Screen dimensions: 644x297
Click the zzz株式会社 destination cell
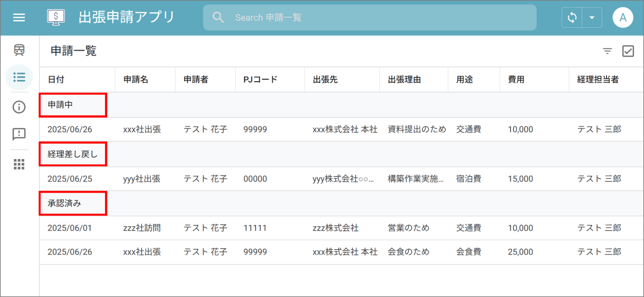[336, 228]
